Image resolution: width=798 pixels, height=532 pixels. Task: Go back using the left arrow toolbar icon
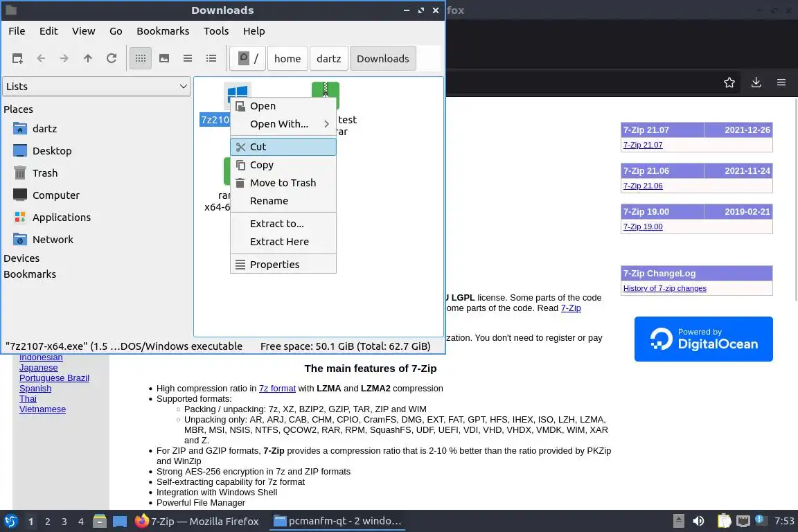coord(42,59)
